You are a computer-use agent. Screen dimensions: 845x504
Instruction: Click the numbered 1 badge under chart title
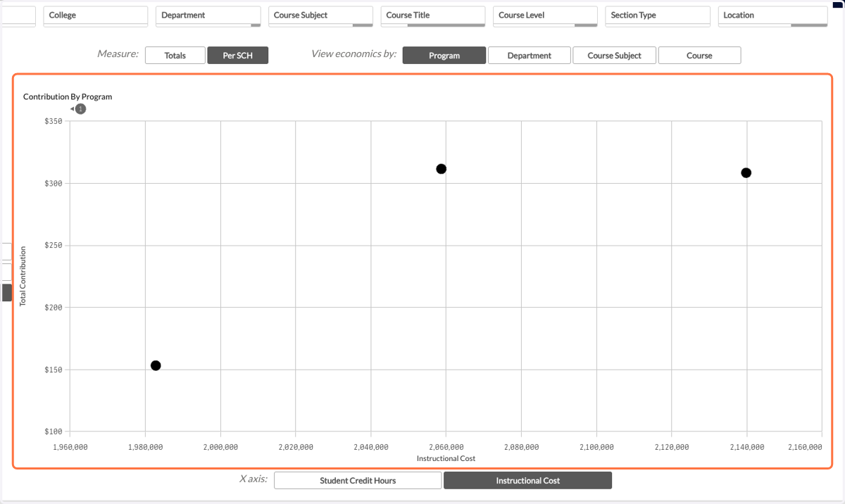(80, 109)
